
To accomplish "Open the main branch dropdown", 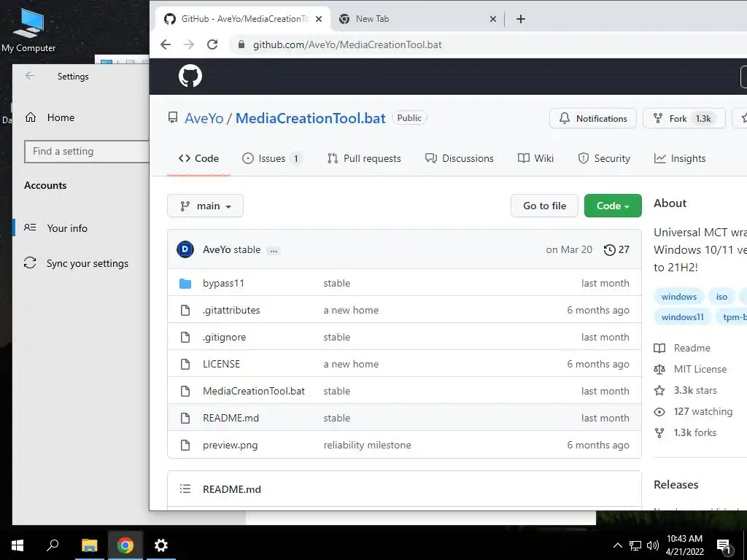I will point(205,206).
